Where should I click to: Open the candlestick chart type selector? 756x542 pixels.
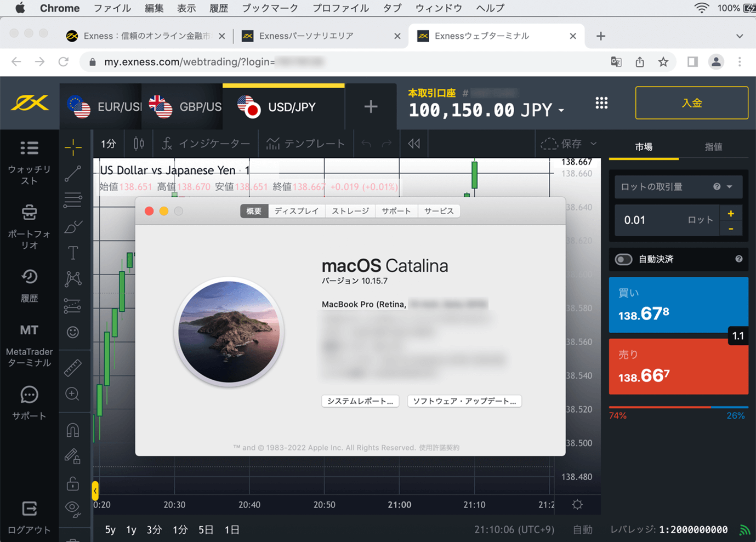pyautogui.click(x=139, y=144)
